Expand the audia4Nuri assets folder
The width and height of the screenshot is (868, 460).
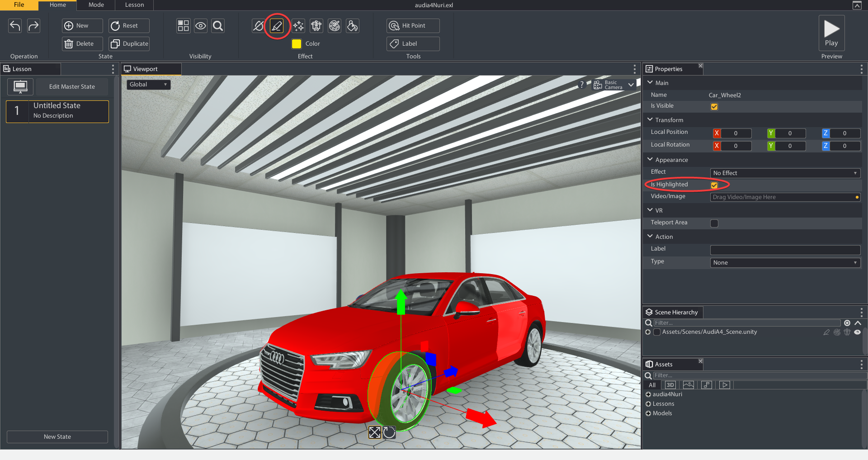(648, 394)
